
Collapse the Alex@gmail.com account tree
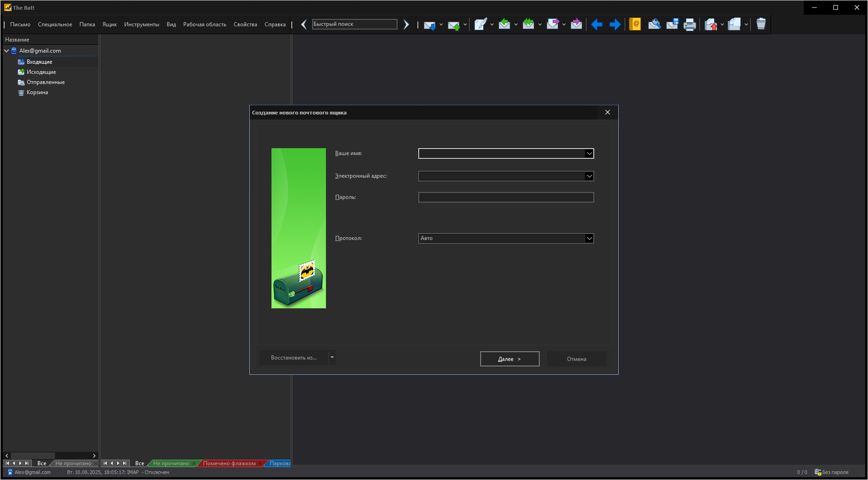click(x=6, y=51)
